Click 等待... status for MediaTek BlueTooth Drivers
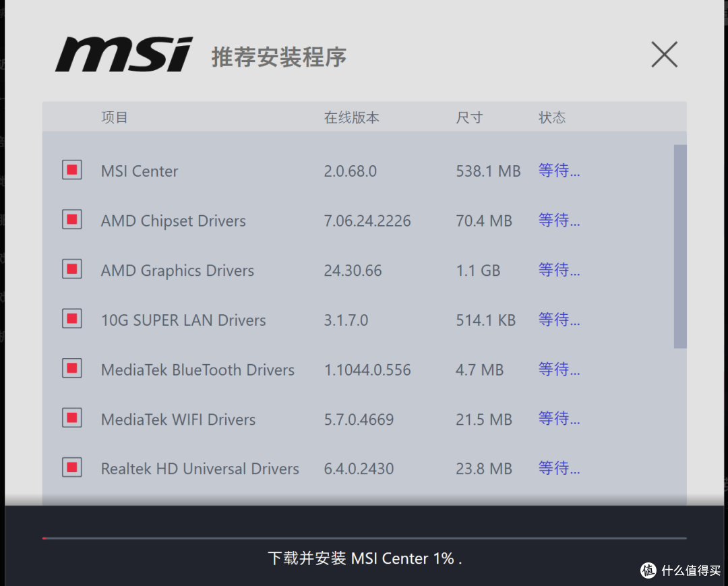The width and height of the screenshot is (728, 586). click(x=559, y=369)
